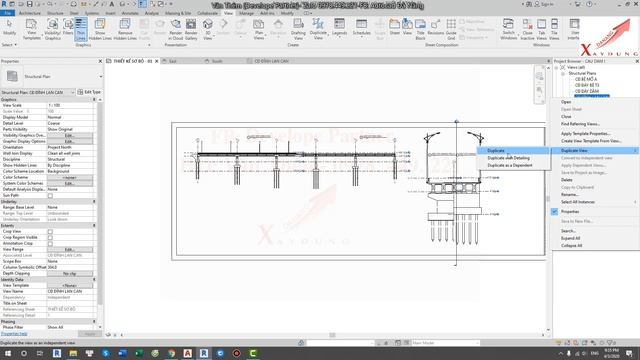Click Open in the context menu
640x360 pixels.
click(x=566, y=102)
